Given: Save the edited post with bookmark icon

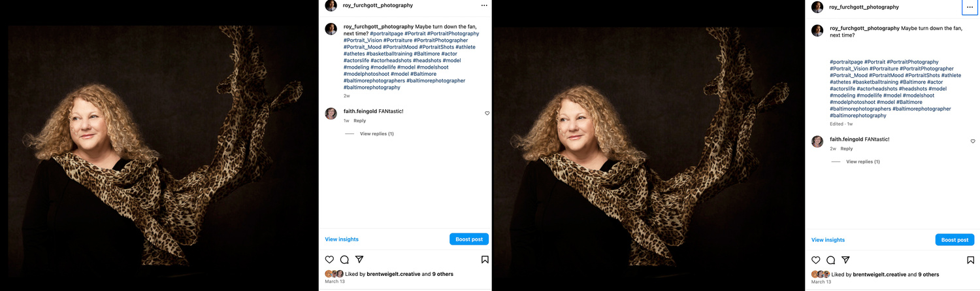Looking at the screenshot, I should [x=971, y=260].
